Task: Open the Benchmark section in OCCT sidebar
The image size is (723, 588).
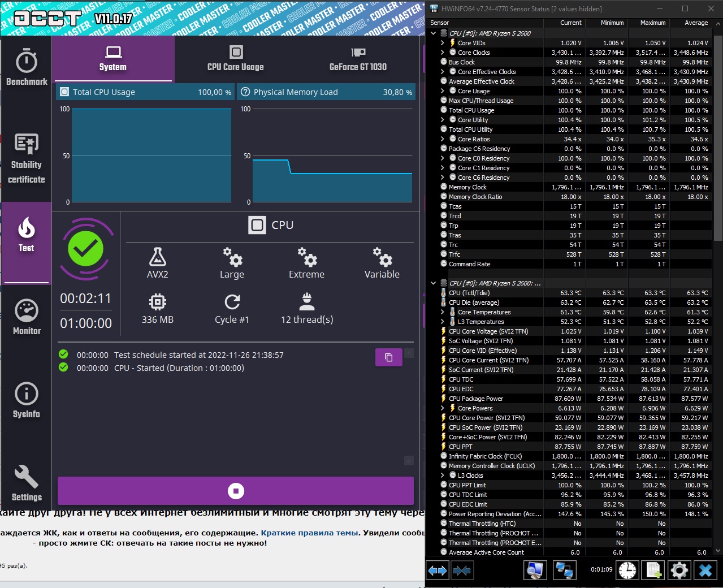Action: [27, 68]
